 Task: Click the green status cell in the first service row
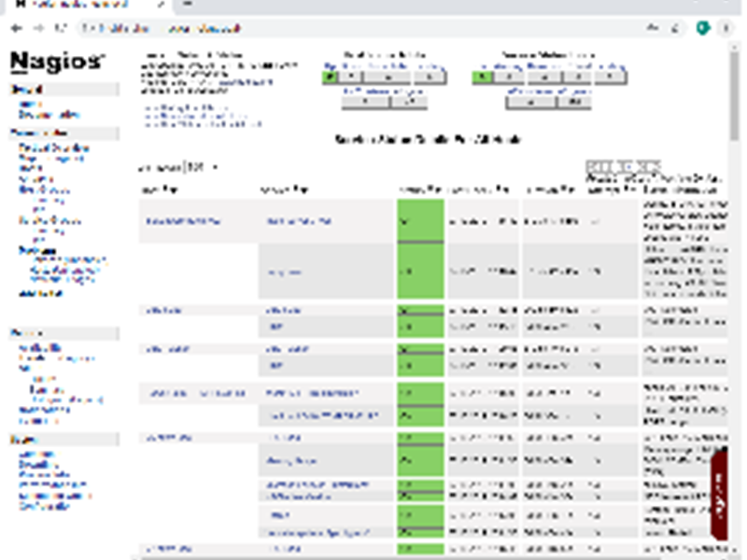coord(420,221)
